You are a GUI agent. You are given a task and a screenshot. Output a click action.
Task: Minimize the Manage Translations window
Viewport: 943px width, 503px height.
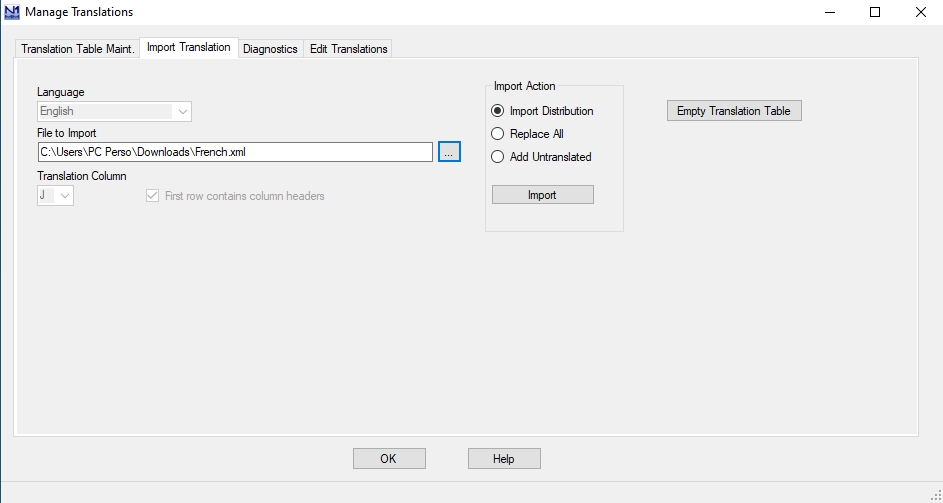[x=831, y=12]
